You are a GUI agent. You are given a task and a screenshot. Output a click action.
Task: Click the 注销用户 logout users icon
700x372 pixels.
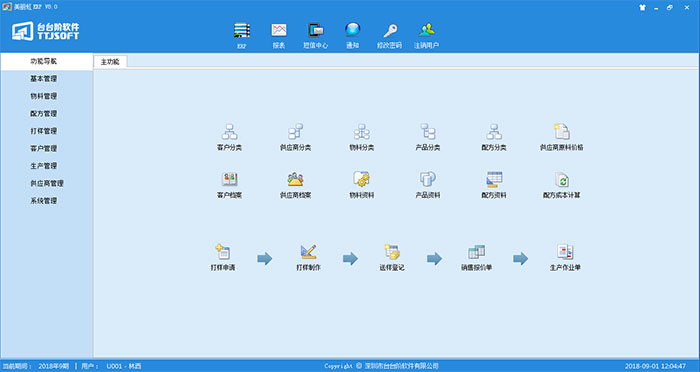[x=426, y=31]
